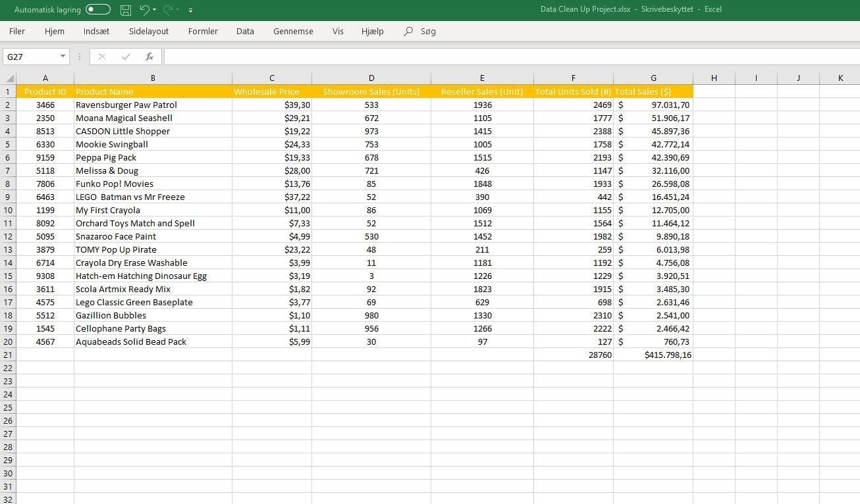860x504 pixels.
Task: Click the Name Box showing G27
Action: coord(30,57)
